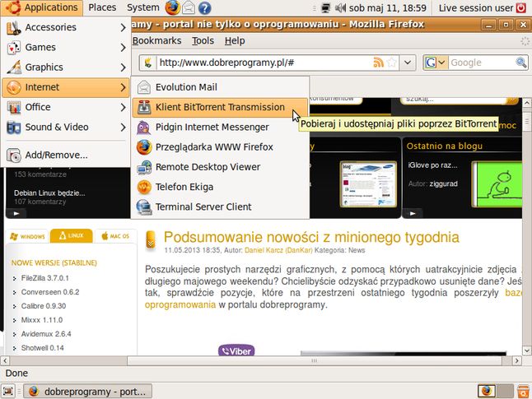The width and height of the screenshot is (532, 399).
Task: Open Firefox Help menu
Action: (x=235, y=40)
